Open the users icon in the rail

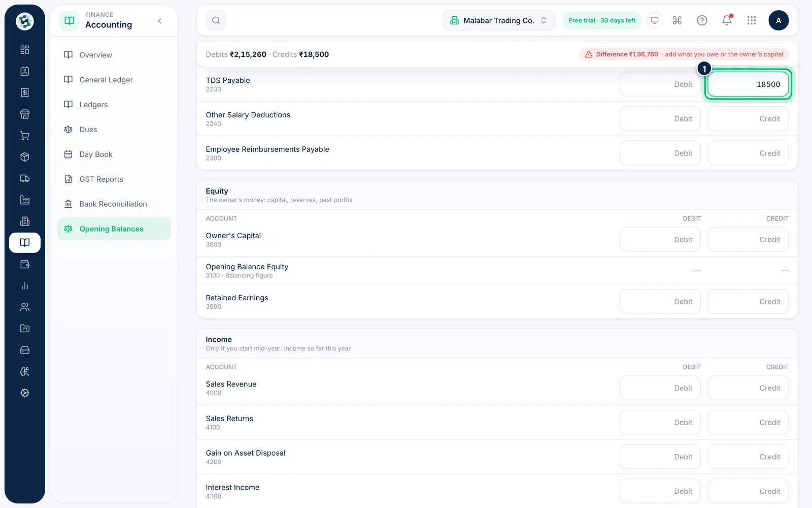[24, 307]
